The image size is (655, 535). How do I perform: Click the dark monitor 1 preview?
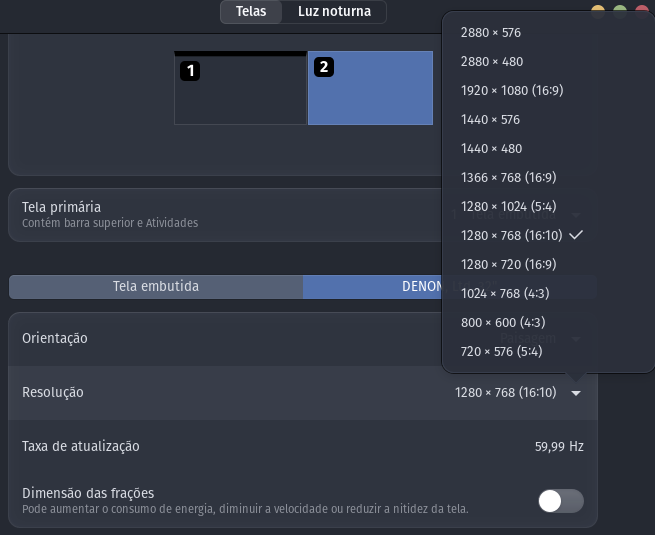240,88
